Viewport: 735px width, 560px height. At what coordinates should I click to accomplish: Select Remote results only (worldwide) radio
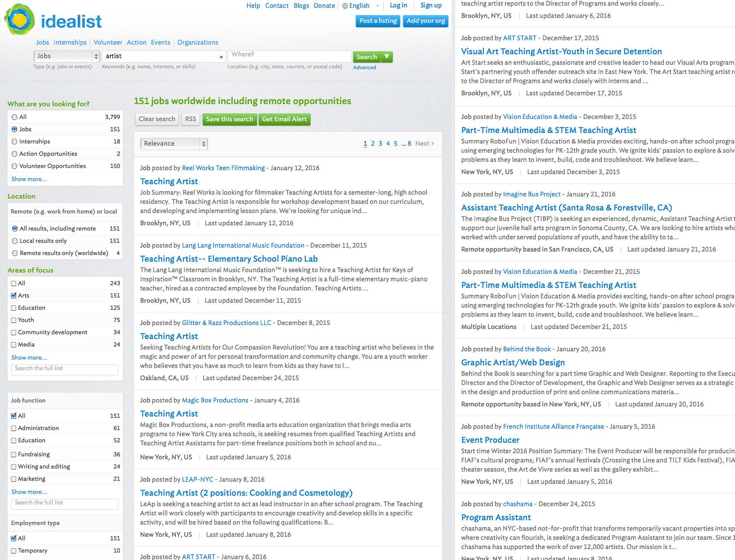click(15, 253)
